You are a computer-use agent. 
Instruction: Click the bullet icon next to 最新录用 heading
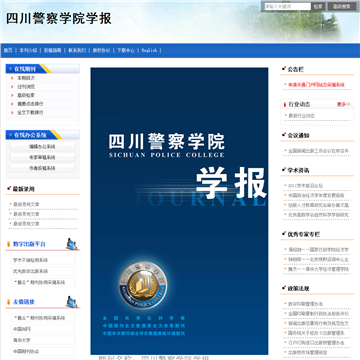coord(9,189)
